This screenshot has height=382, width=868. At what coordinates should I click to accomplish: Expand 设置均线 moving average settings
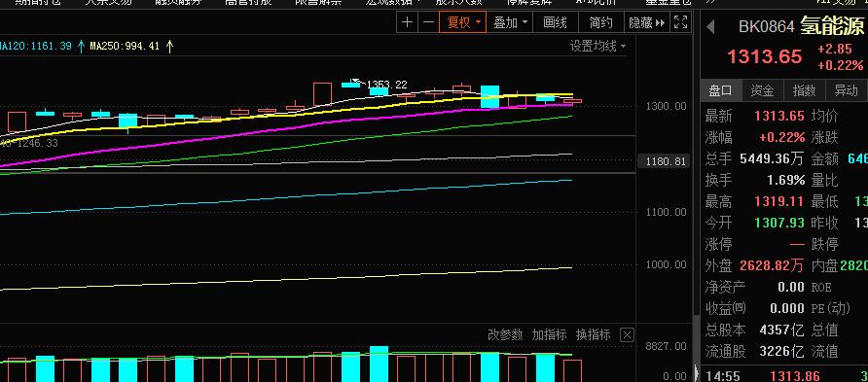[x=597, y=47]
